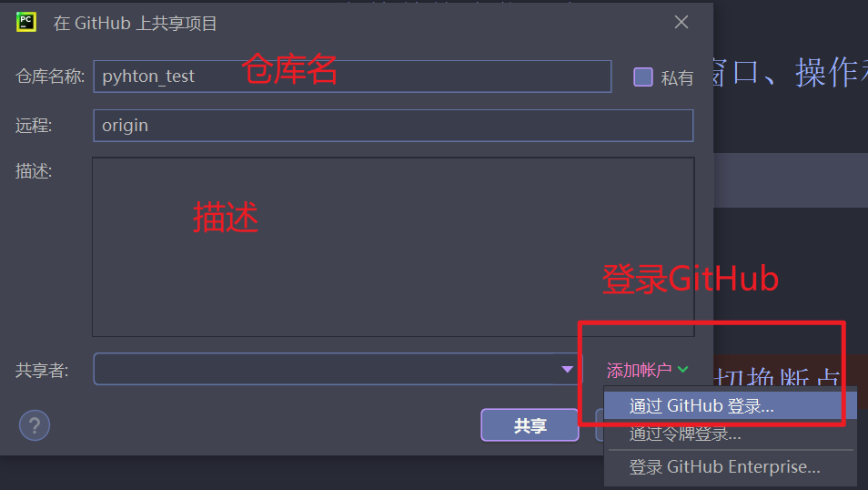Open the 共享者 combo box field
The image size is (868, 490).
coord(338,369)
